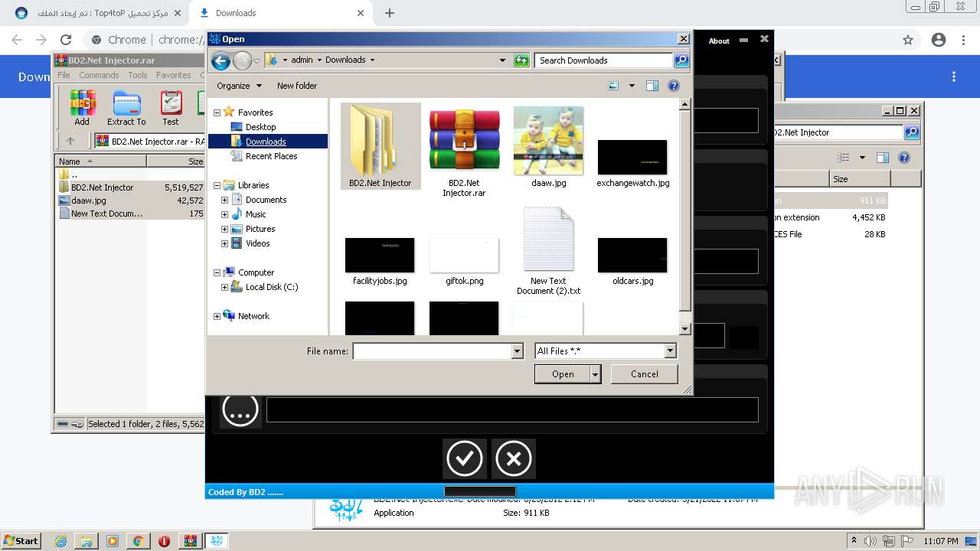
Task: Toggle the preview pane icon in Open dialog
Action: pos(652,86)
